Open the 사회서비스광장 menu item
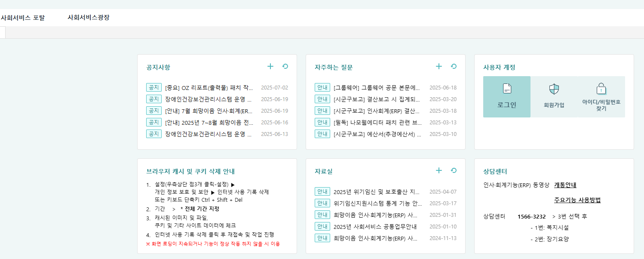 coord(89,17)
